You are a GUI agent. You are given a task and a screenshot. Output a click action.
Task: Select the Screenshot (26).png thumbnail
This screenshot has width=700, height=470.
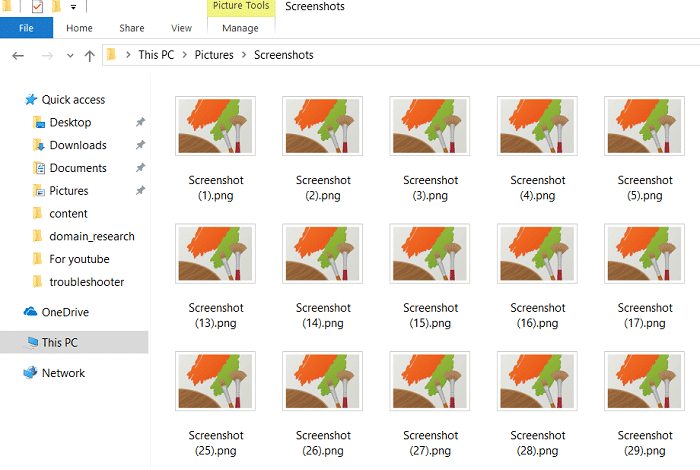(x=322, y=381)
